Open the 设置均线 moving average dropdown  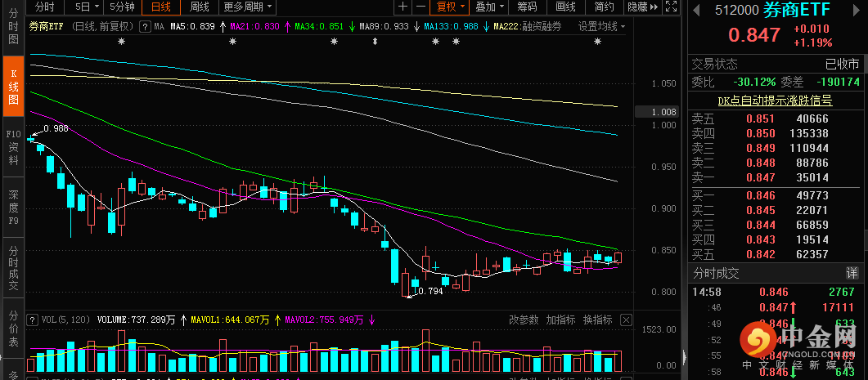(601, 26)
